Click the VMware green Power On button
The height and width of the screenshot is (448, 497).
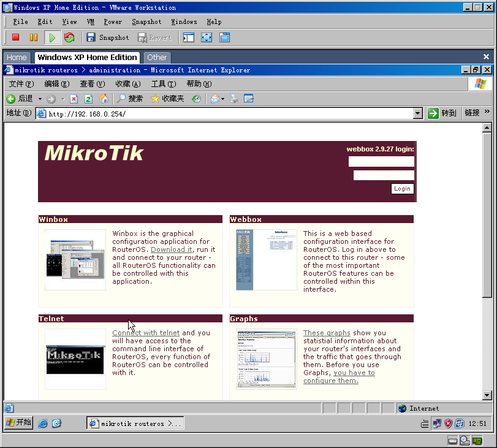(x=51, y=37)
